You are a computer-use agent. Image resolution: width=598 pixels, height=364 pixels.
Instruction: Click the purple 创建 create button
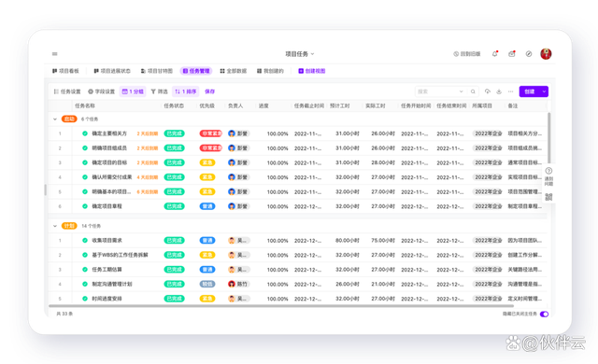click(x=530, y=91)
